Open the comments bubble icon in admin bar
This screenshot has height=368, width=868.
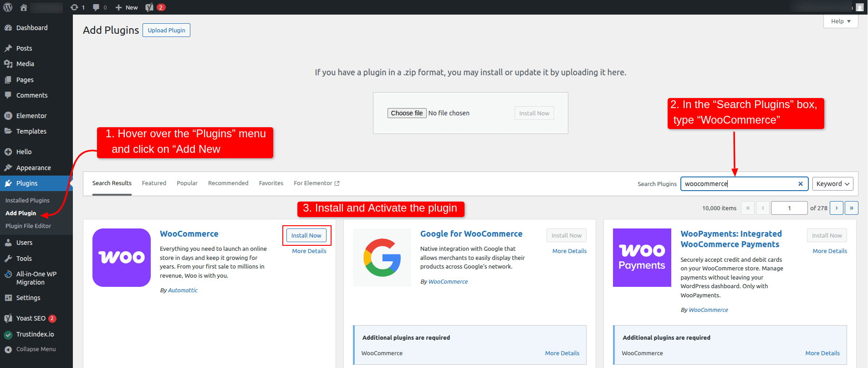pos(96,7)
